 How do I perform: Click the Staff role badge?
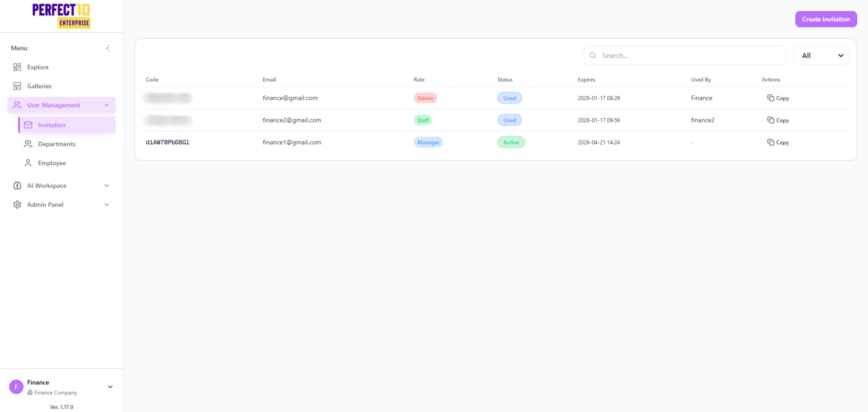pos(423,120)
